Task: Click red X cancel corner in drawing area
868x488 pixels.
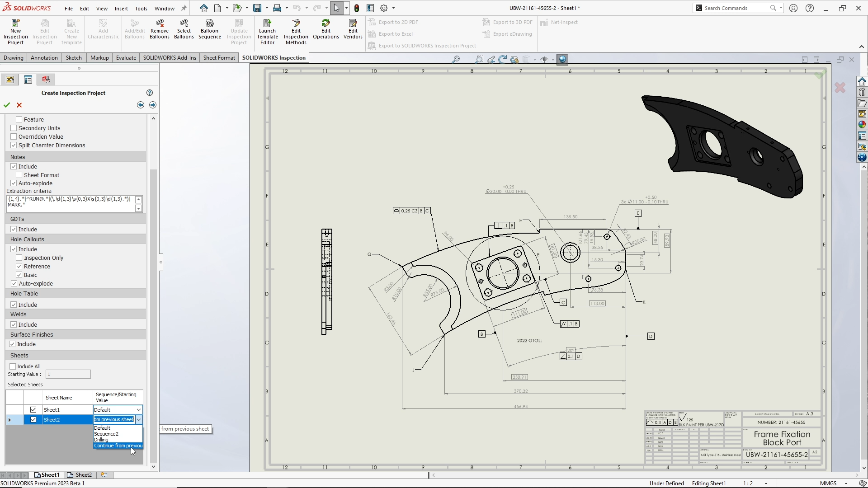Action: 840,88
